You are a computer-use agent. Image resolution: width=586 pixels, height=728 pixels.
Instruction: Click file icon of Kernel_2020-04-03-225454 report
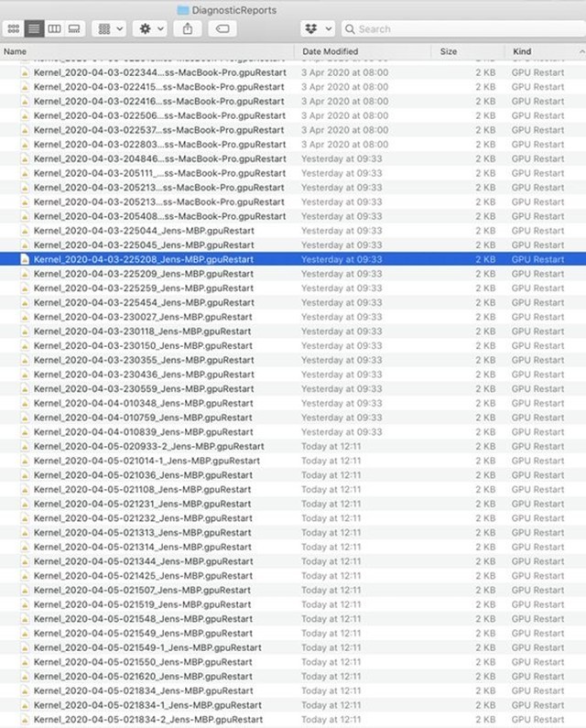(25, 303)
